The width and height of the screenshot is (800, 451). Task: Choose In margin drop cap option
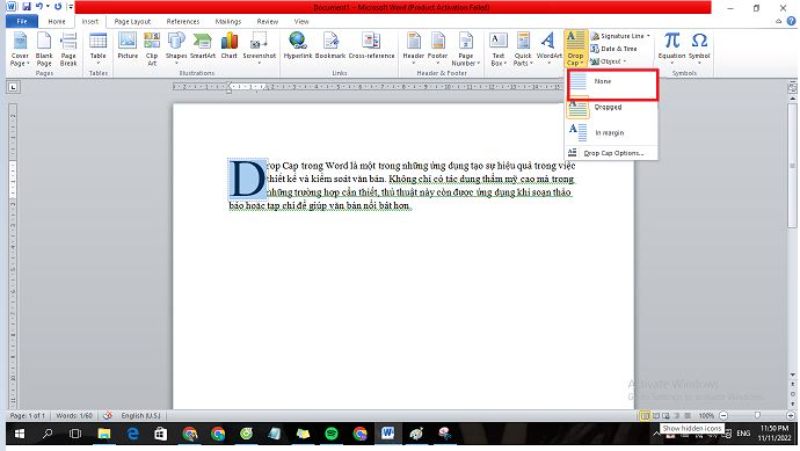click(611, 133)
